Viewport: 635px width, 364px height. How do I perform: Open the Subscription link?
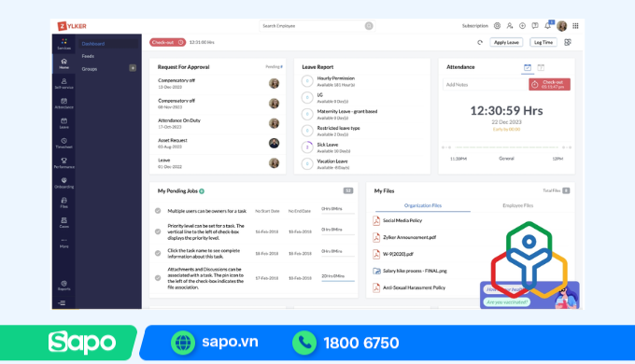click(475, 26)
